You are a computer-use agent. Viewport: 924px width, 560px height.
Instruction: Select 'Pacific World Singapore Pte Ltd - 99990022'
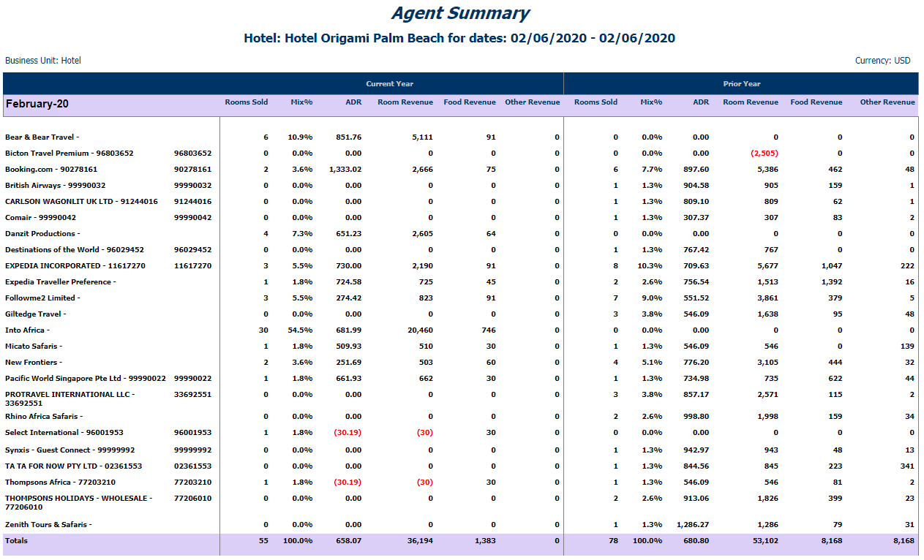point(86,379)
